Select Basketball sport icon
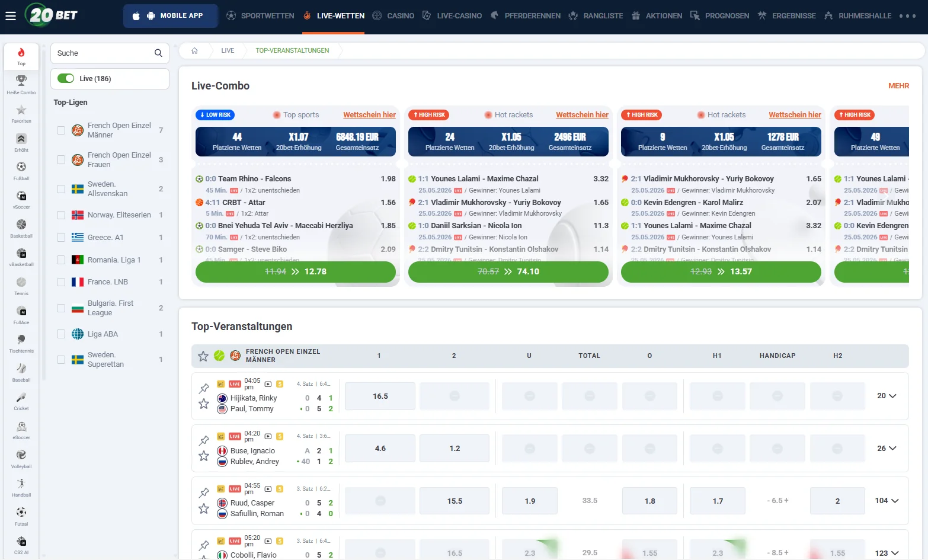 click(x=21, y=228)
